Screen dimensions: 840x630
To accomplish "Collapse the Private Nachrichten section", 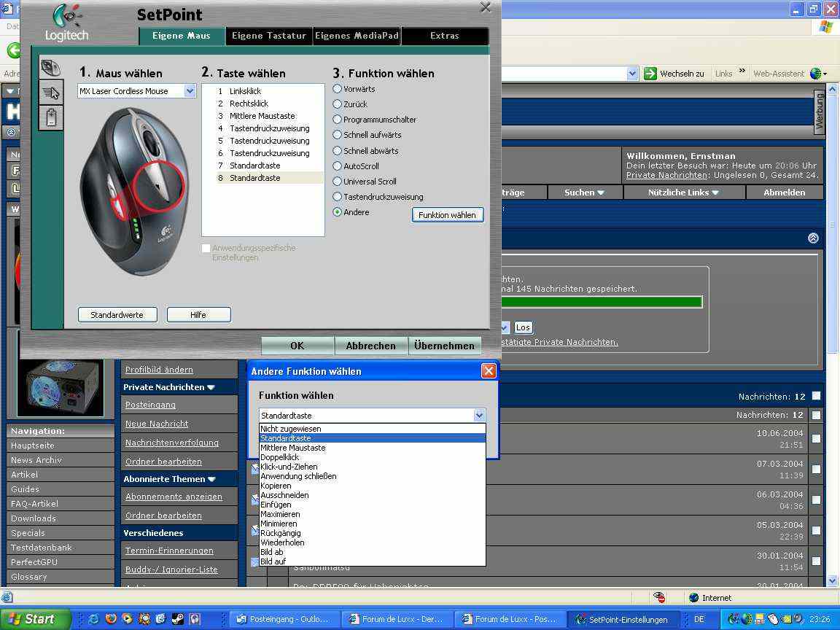I will (211, 387).
